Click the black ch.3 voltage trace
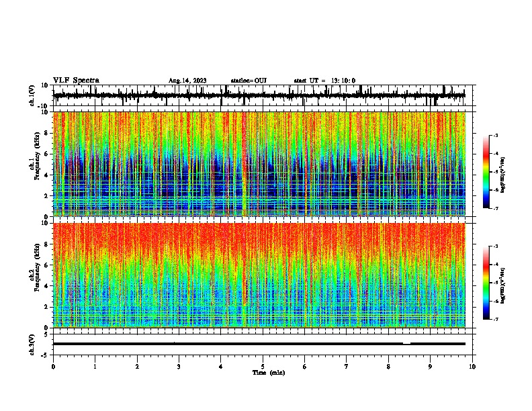Image resolution: width=532 pixels, height=411 pixels. coord(259,344)
